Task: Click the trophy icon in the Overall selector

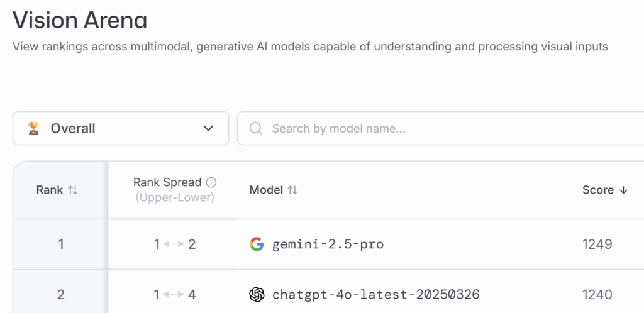Action: click(33, 128)
